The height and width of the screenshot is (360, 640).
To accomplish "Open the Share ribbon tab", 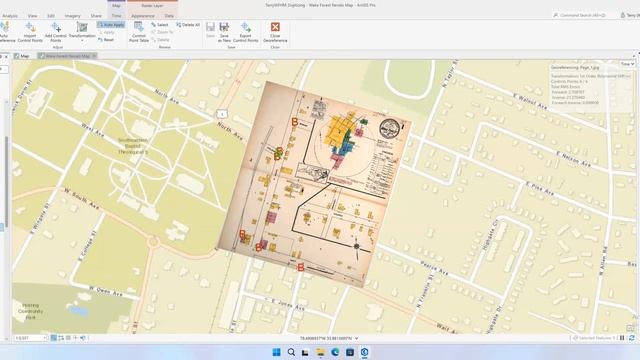I will [96, 16].
